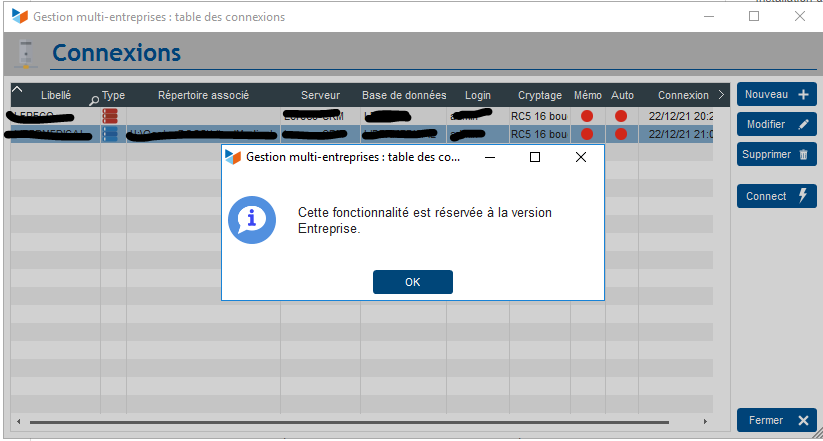823x441 pixels.
Task: Toggle Auto red indicator in second row
Action: click(621, 134)
